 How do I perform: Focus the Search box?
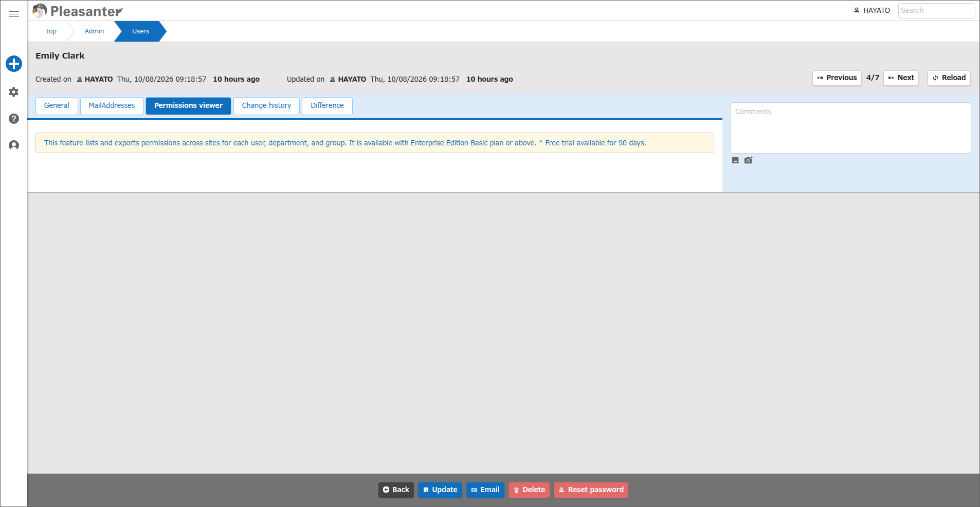pos(936,10)
